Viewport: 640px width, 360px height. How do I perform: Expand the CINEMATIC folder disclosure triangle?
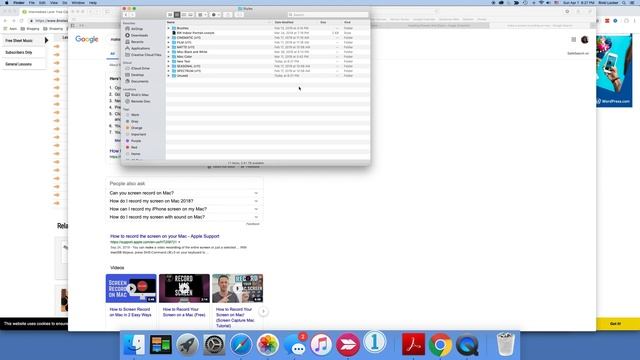(169, 38)
